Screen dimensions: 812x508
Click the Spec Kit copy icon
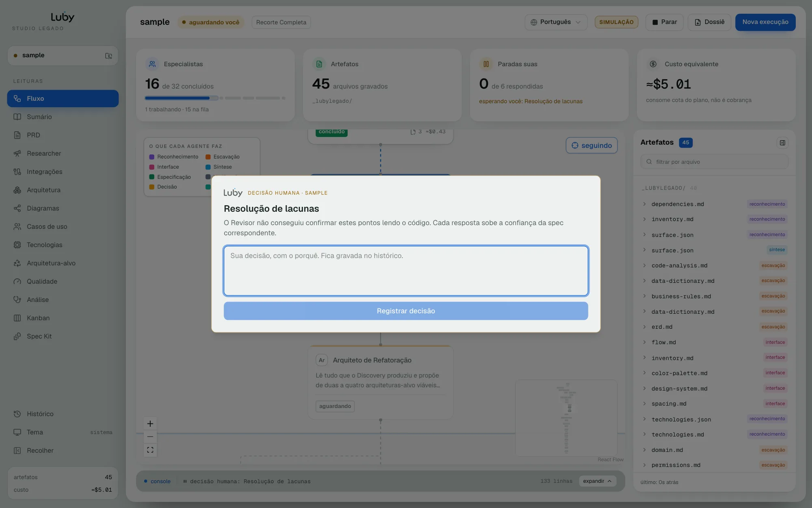coord(17,336)
